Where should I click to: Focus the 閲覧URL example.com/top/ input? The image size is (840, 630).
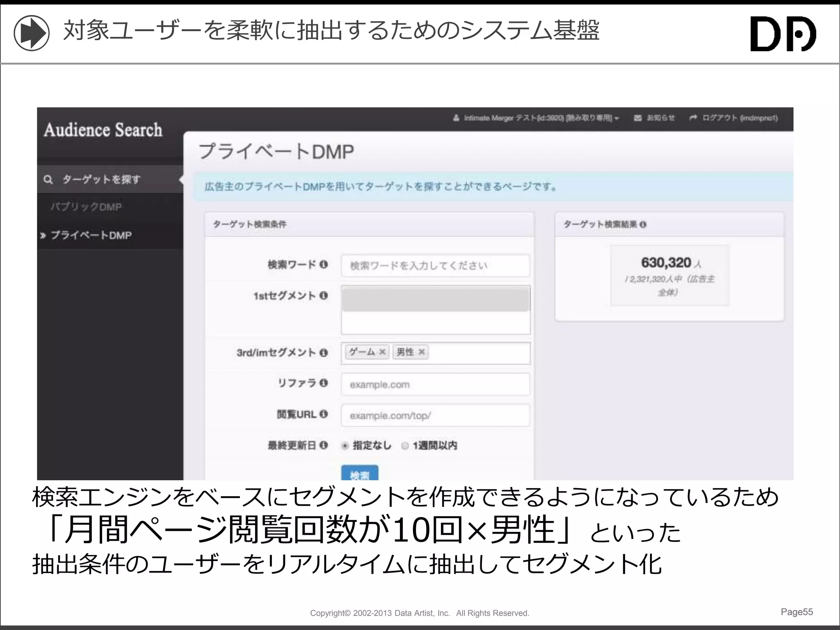435,415
